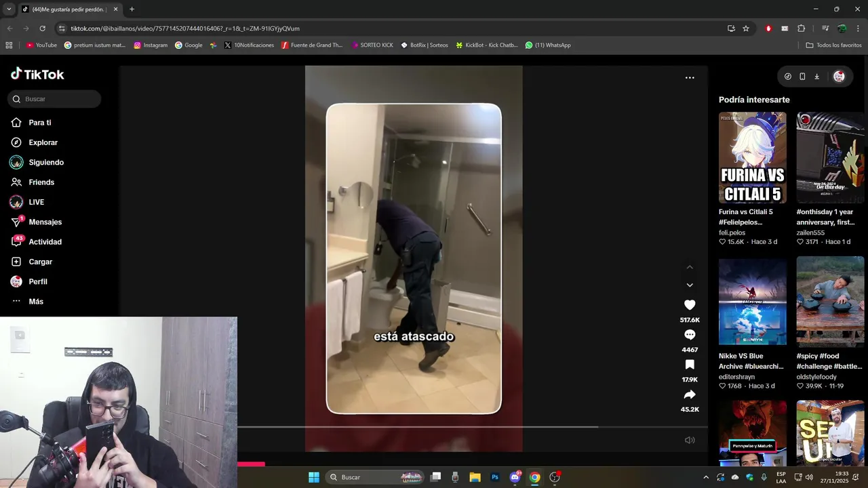Open Chrome media controls icon
This screenshot has height=488, width=868.
pos(825,28)
